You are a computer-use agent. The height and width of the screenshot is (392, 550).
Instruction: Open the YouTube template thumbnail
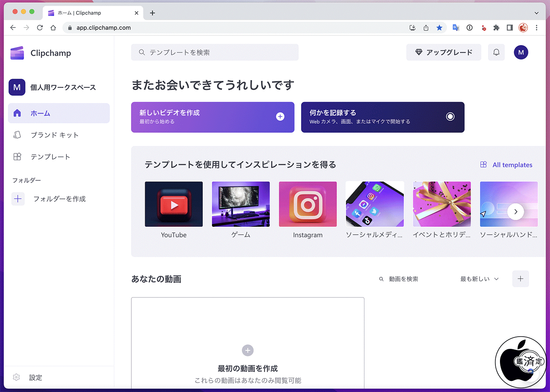coord(174,204)
